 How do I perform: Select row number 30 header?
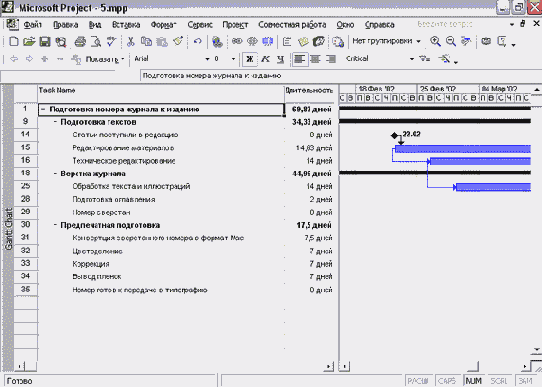26,225
